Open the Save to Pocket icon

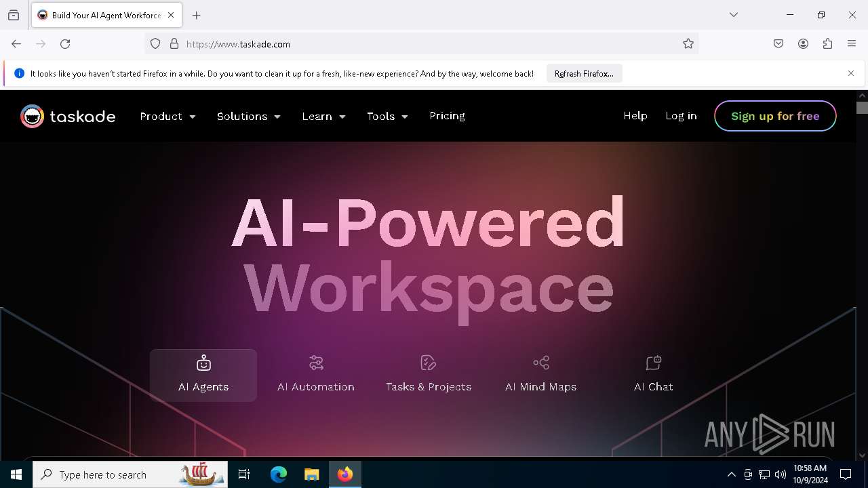778,44
